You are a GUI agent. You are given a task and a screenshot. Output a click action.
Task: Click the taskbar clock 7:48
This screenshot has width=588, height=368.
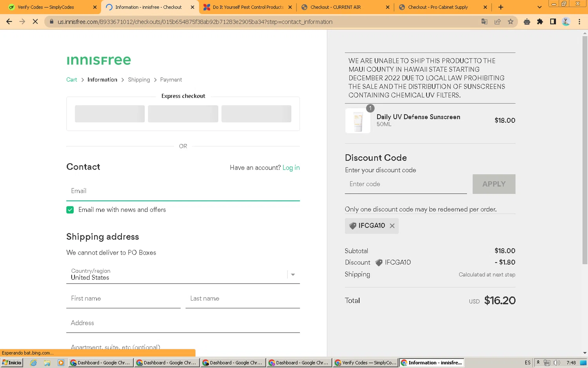pyautogui.click(x=571, y=363)
